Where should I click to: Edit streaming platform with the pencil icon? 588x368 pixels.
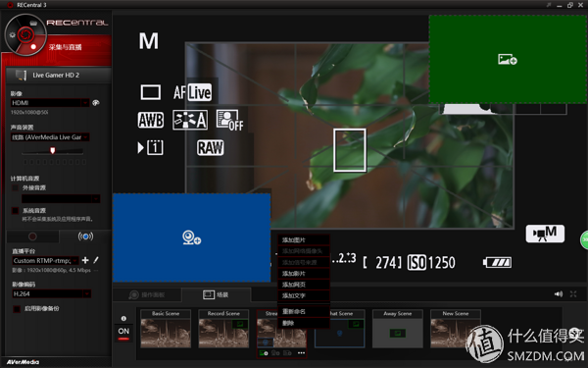pos(96,260)
